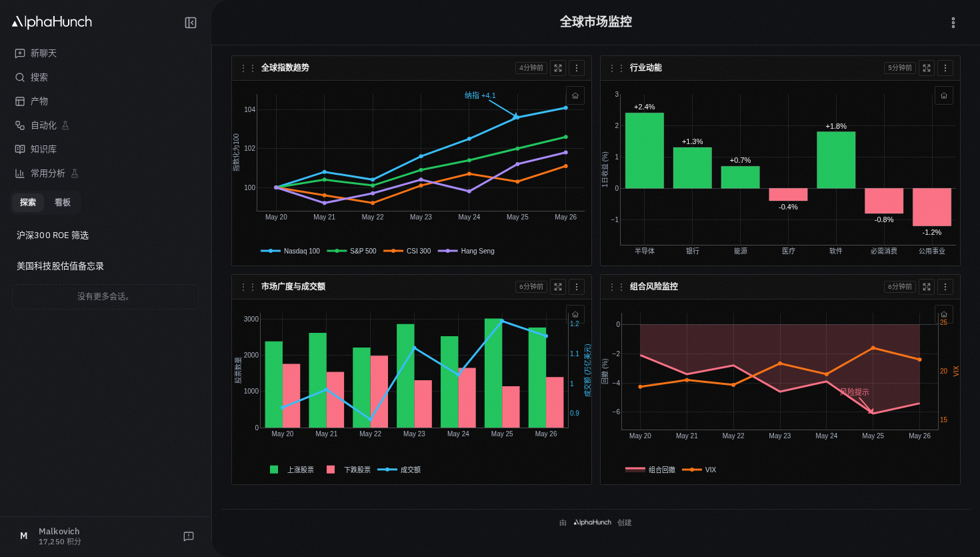Open page options menu beside 全球市场监控
The width and height of the screenshot is (980, 557).
[953, 23]
